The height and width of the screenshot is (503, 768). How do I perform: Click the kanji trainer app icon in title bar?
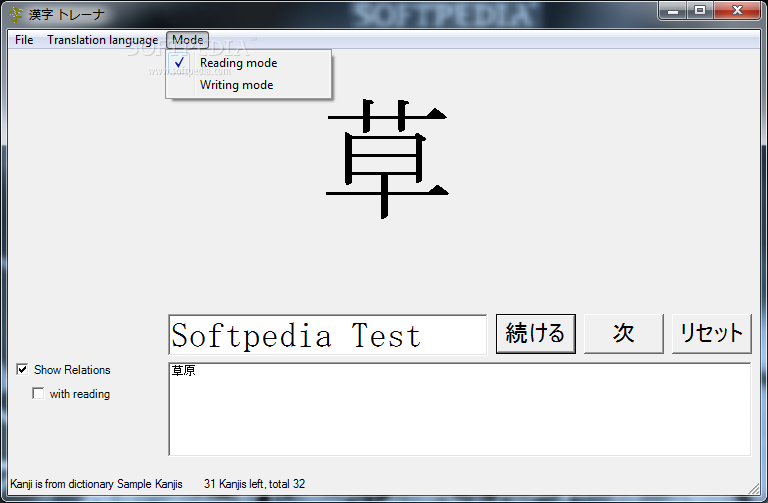[16, 15]
